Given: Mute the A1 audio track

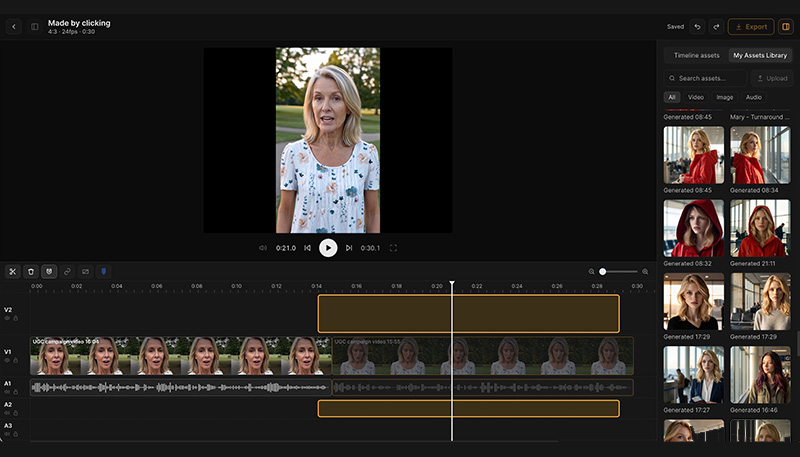Looking at the screenshot, I should pos(7,392).
